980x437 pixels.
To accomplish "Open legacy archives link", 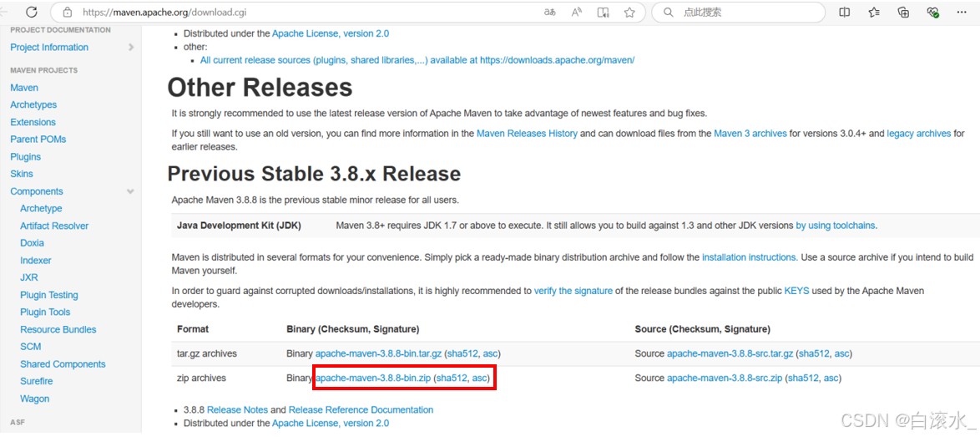I will 919,133.
